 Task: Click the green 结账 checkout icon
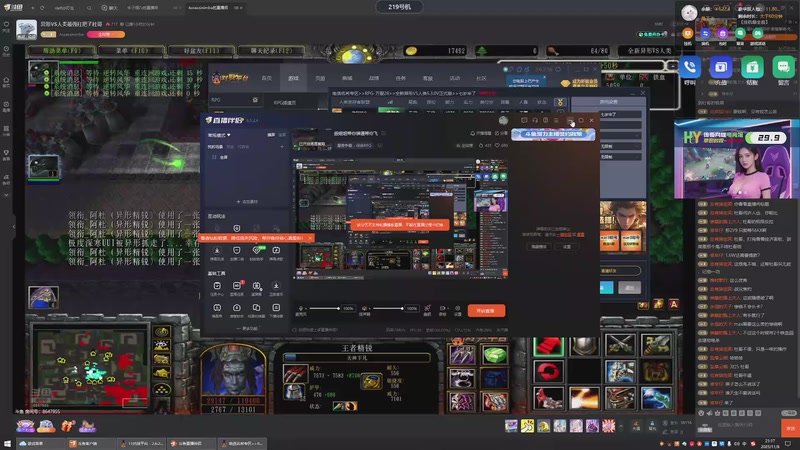point(752,67)
